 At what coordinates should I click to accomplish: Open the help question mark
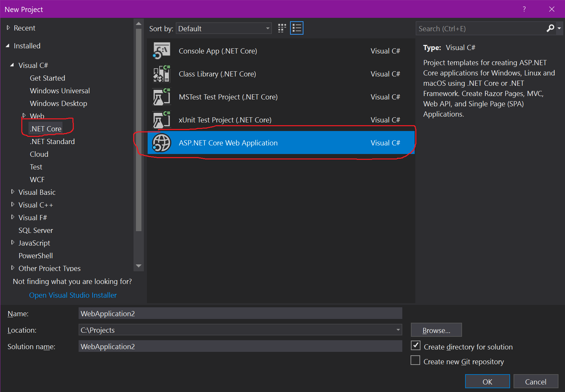click(x=524, y=9)
